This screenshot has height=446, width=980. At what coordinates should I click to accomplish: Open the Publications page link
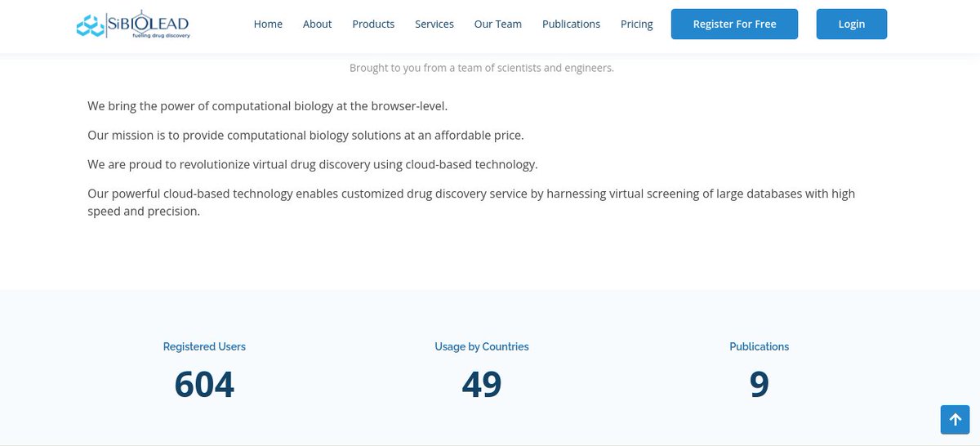(571, 24)
